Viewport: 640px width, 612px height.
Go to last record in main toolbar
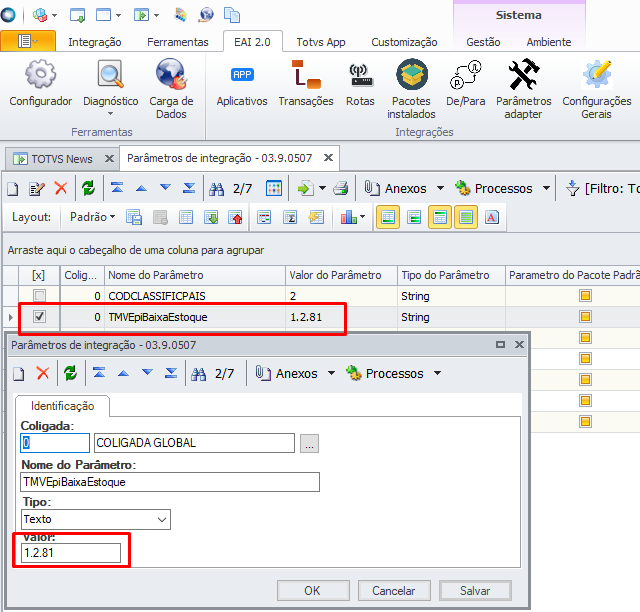coord(189,188)
